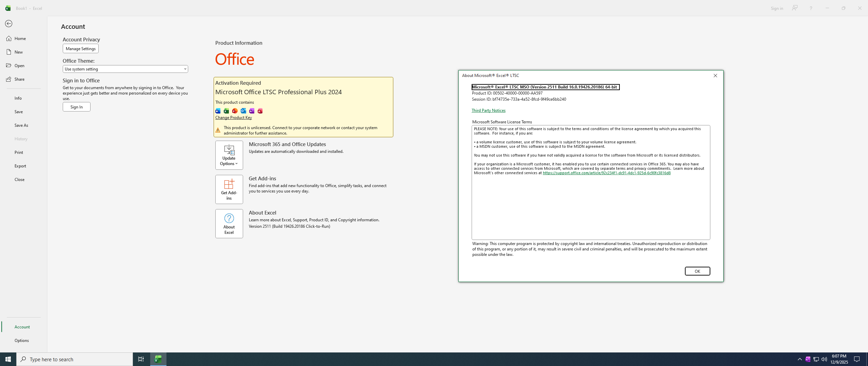Open the Export menu item
This screenshot has width=868, height=366.
(x=20, y=166)
